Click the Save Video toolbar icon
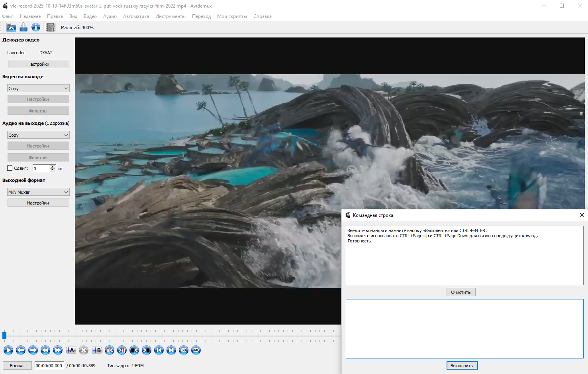The image size is (588, 374). pyautogui.click(x=24, y=27)
